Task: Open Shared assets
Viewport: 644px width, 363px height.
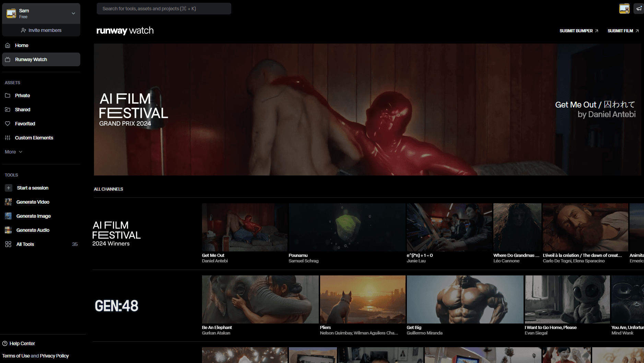Action: [x=41, y=110]
